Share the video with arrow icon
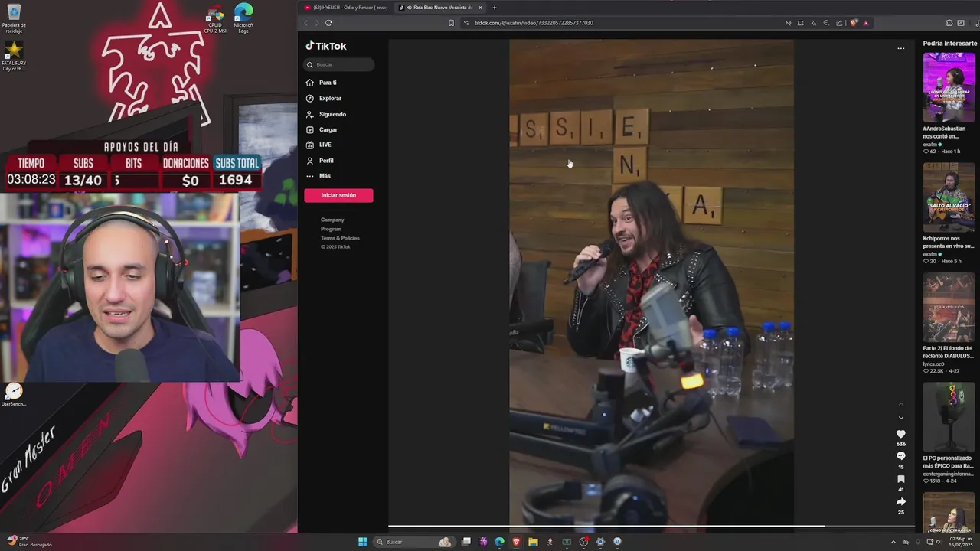This screenshot has height=551, width=980. (900, 501)
